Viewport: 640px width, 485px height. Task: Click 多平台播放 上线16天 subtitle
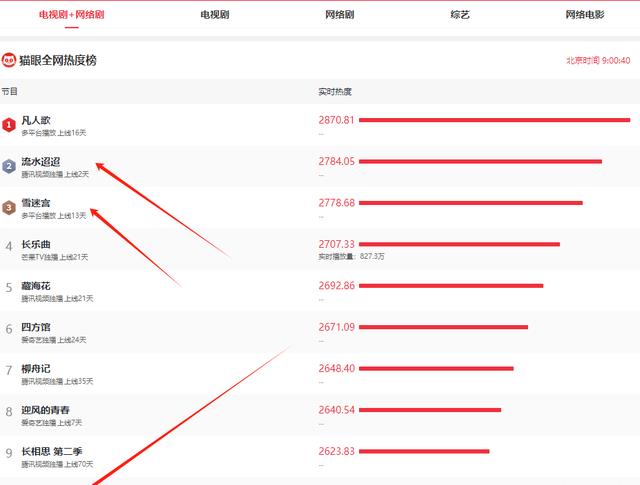pos(53,133)
